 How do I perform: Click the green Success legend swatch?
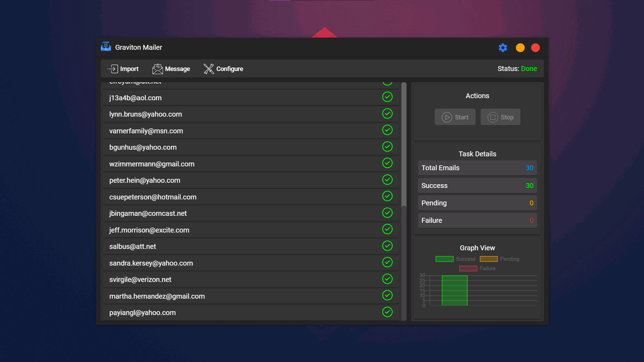[444, 259]
